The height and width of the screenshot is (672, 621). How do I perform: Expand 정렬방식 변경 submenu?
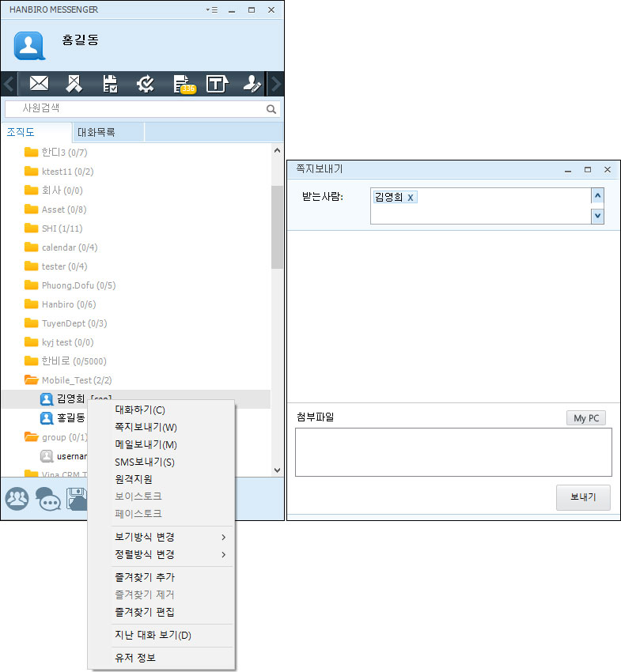point(171,554)
